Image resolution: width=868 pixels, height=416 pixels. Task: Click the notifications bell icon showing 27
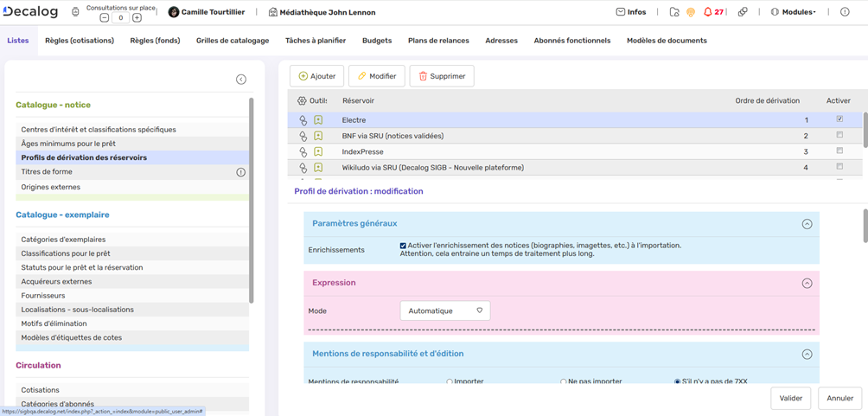click(708, 12)
